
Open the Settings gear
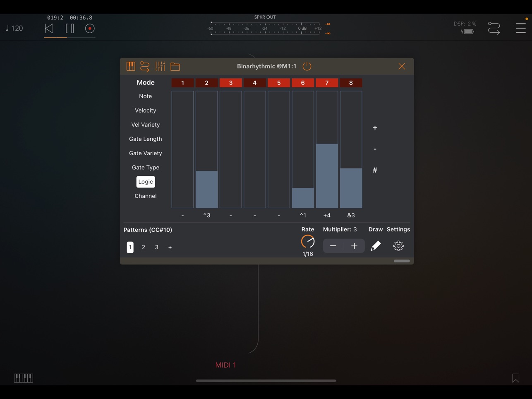pos(398,246)
